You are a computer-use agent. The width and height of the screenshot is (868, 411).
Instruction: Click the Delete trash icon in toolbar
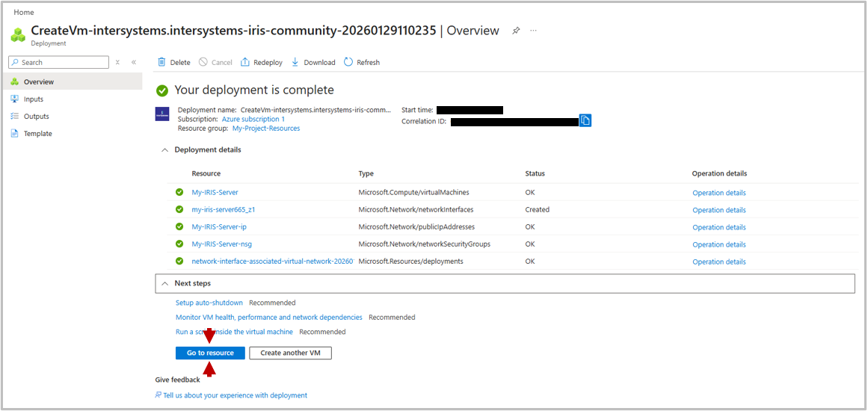[x=161, y=62]
